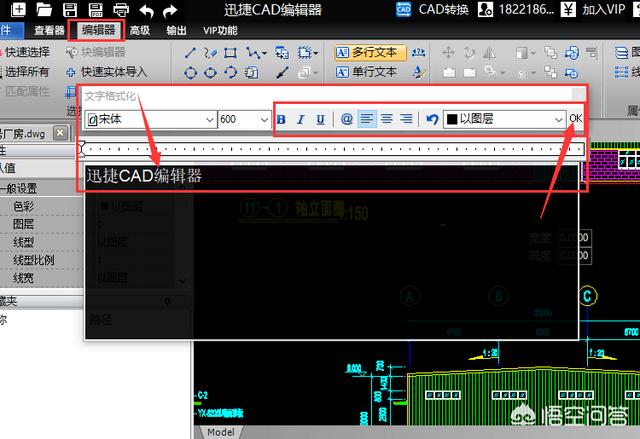Click OK in text format dialog
Image resolution: width=640 pixels, height=439 pixels.
click(576, 119)
